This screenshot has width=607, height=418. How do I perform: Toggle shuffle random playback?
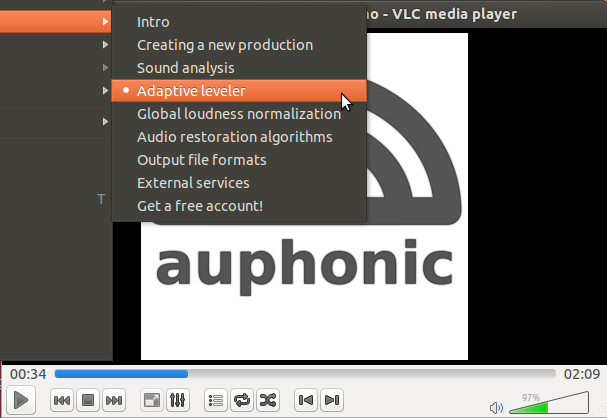point(268,400)
